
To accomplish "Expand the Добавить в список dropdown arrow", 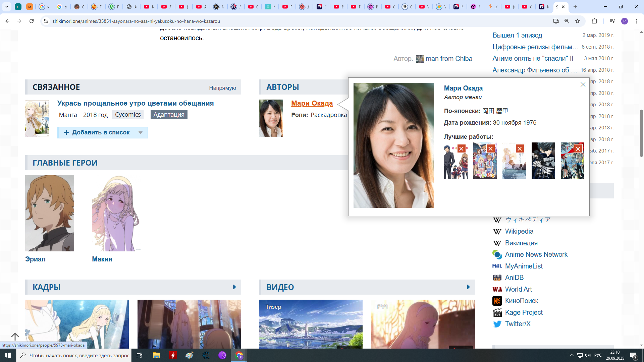I will (x=141, y=133).
